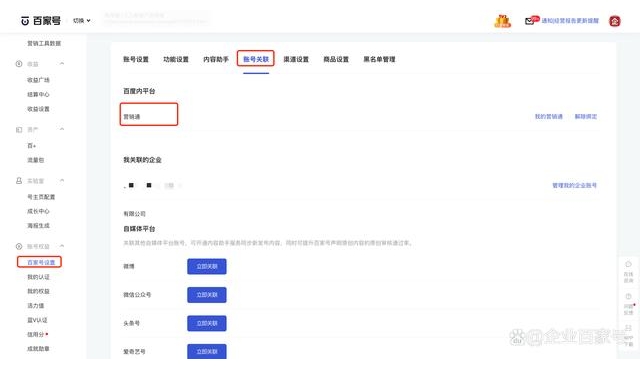Click 立即关联 for 头条号
Screen dimensions: 640x369
[x=207, y=323]
